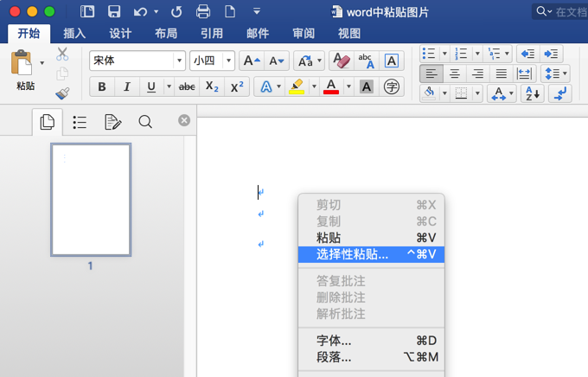The image size is (588, 377).
Task: Select page 1 thumbnail in sidebar
Action: pos(91,200)
